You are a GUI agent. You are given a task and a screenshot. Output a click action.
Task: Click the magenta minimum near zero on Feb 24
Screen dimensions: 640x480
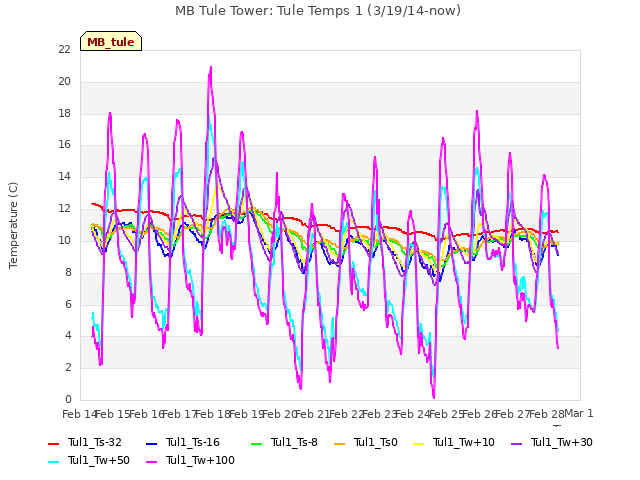433,397
